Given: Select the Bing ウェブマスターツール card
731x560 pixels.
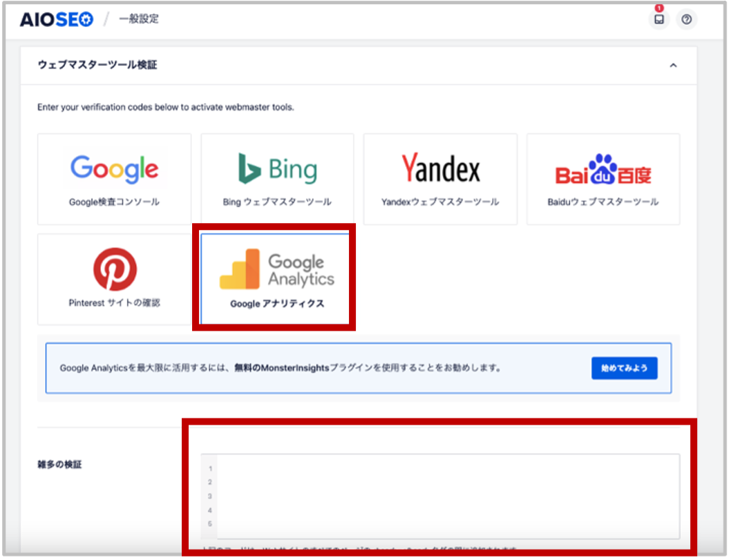Looking at the screenshot, I should (277, 180).
